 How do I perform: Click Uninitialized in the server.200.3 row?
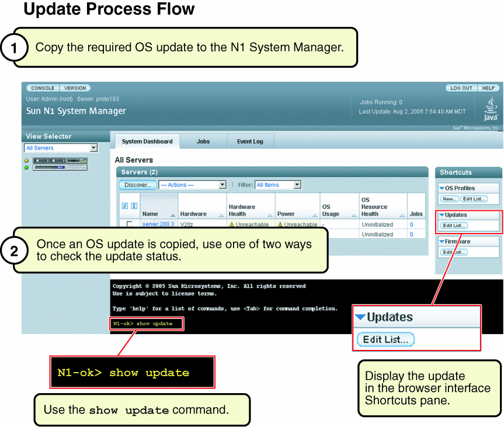[377, 225]
